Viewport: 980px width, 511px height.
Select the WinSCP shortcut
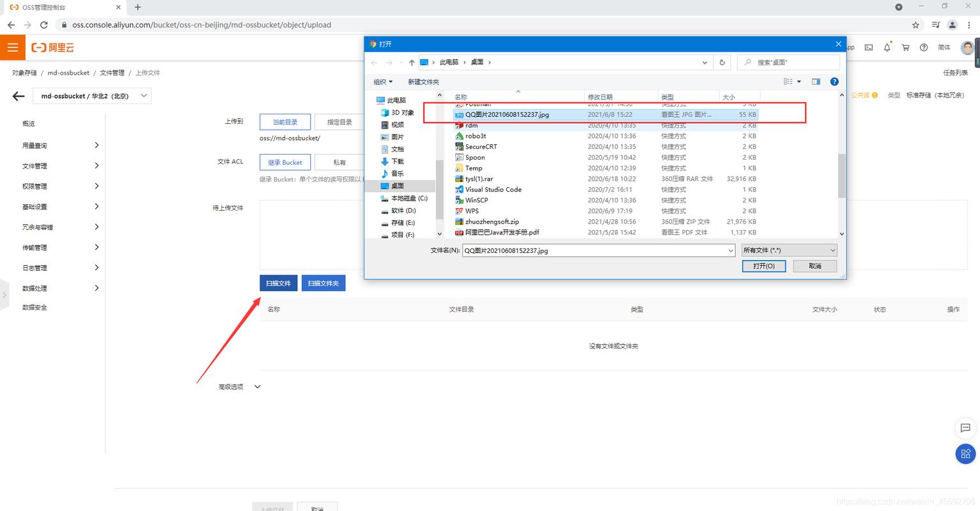point(476,201)
